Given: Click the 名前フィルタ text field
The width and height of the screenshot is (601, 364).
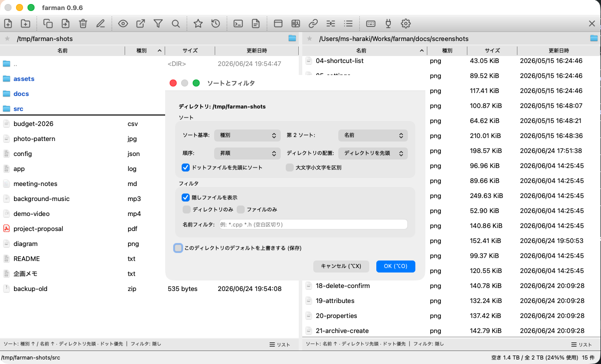Looking at the screenshot, I should 313,224.
